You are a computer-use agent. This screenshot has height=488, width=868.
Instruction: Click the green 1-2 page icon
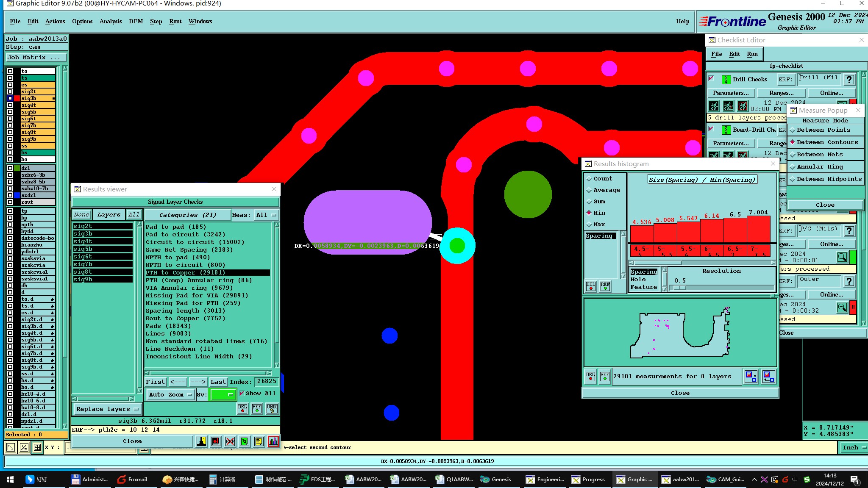pos(244,441)
